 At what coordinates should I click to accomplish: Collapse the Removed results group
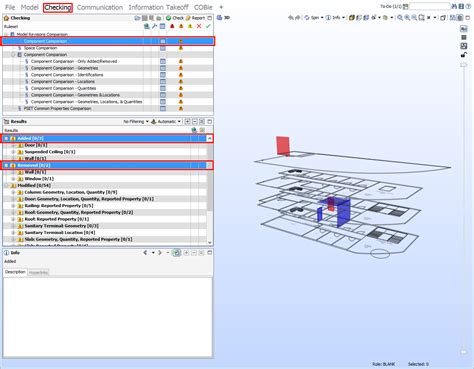(6, 165)
